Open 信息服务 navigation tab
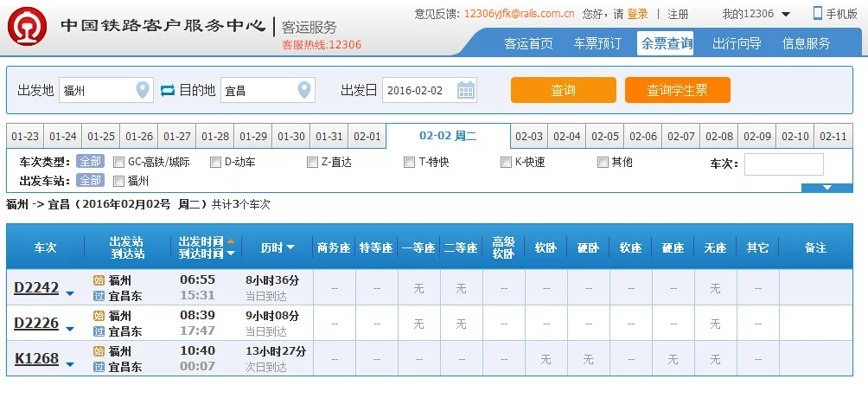The width and height of the screenshot is (868, 398). pyautogui.click(x=806, y=44)
